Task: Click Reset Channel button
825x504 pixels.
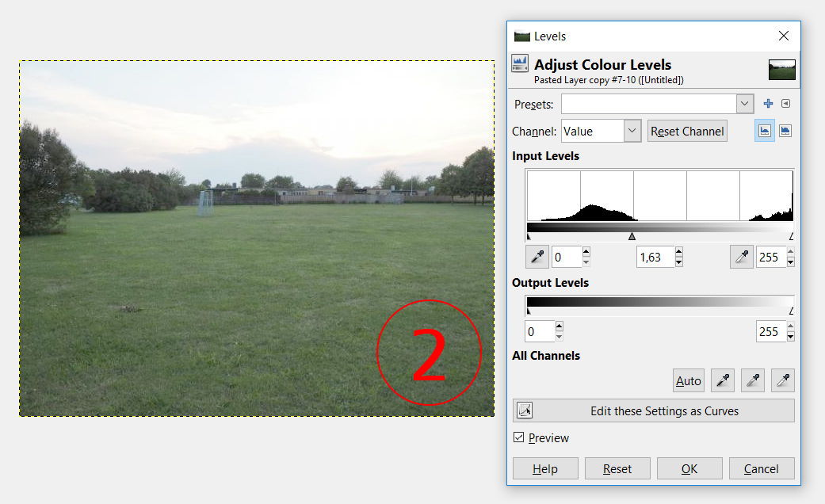Action: click(x=687, y=131)
